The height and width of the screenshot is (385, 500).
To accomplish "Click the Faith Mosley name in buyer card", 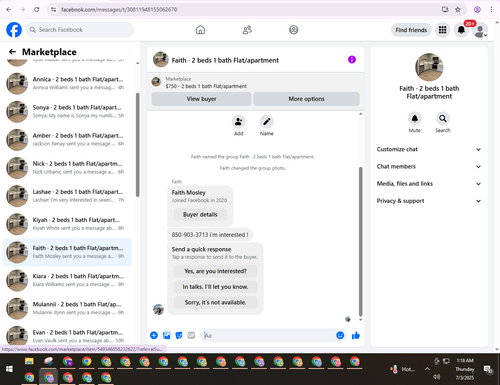I will pos(189,192).
